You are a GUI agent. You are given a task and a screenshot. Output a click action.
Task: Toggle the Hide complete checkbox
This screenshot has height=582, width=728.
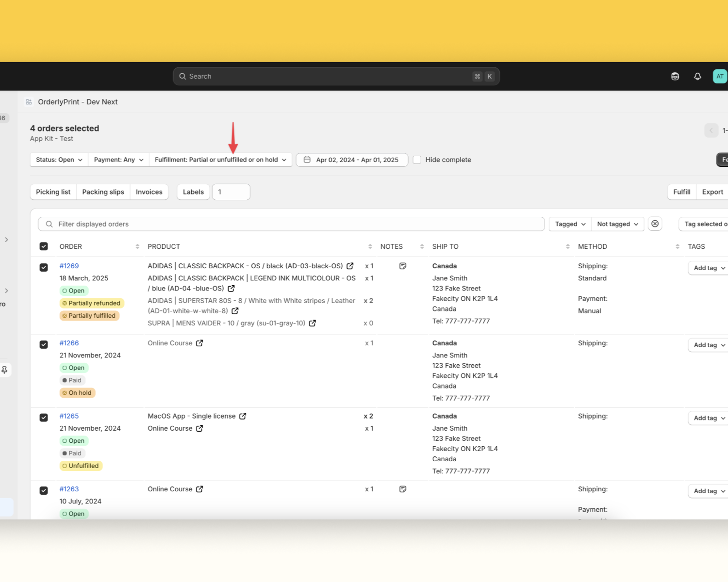point(417,160)
